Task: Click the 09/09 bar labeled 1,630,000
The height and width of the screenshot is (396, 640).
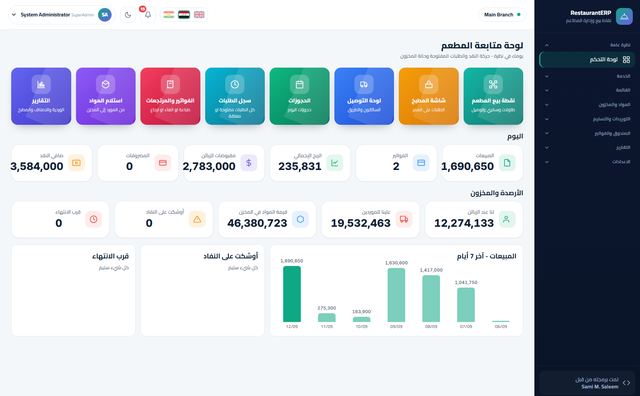Action: (x=396, y=295)
